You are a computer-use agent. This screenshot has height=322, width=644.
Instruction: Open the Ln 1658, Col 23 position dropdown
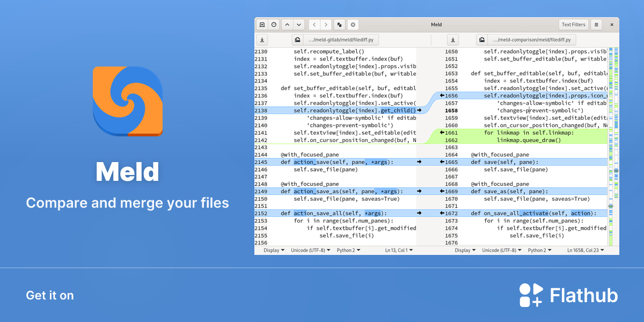coord(586,250)
